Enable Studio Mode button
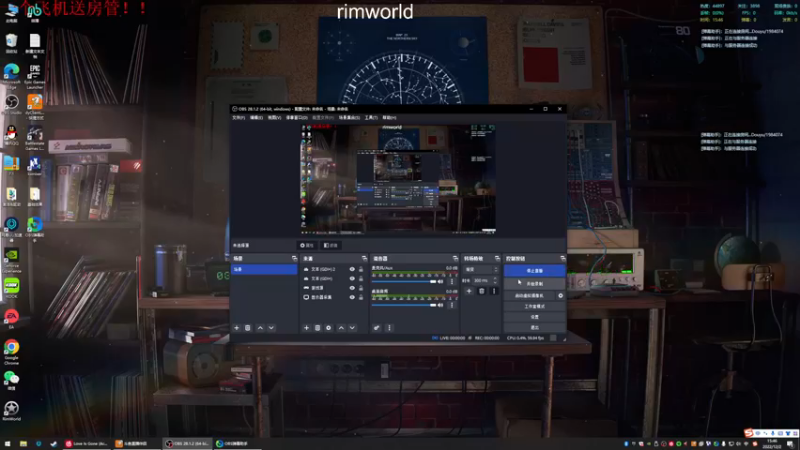This screenshot has width=800, height=450. pyautogui.click(x=534, y=306)
